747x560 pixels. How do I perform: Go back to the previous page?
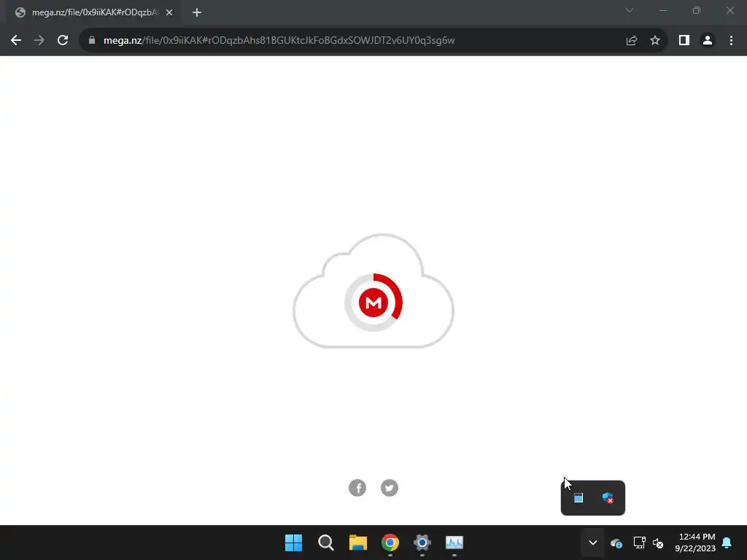[16, 41]
